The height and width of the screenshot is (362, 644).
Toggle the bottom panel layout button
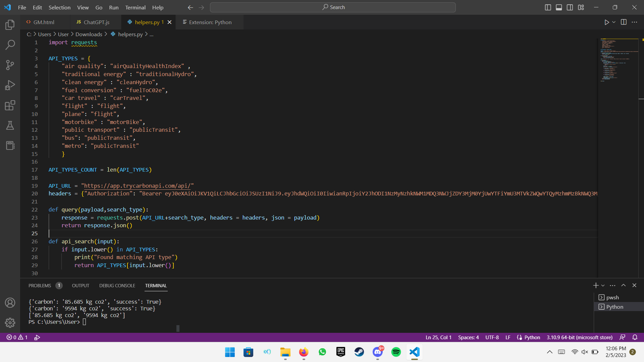(x=559, y=7)
